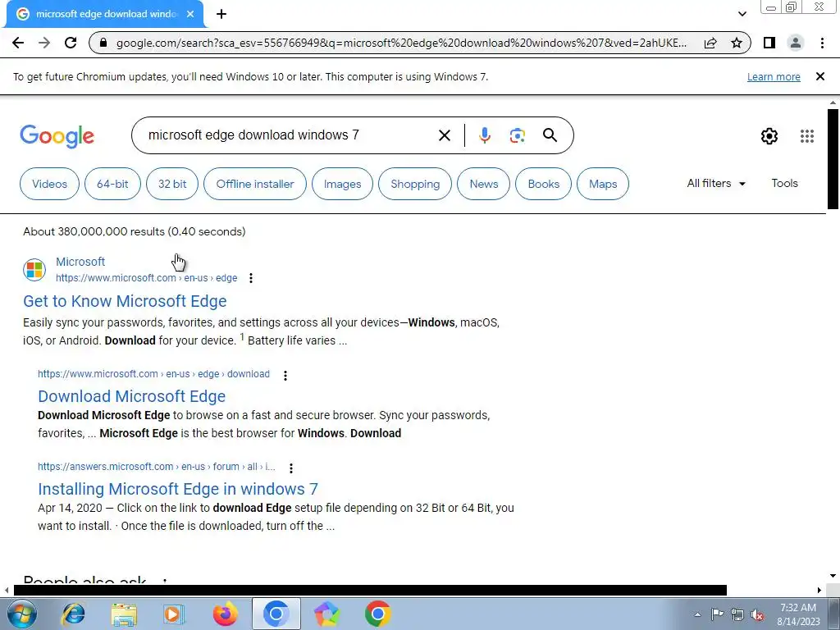840x630 pixels.
Task: Open the Learn more link
Action: click(x=774, y=76)
